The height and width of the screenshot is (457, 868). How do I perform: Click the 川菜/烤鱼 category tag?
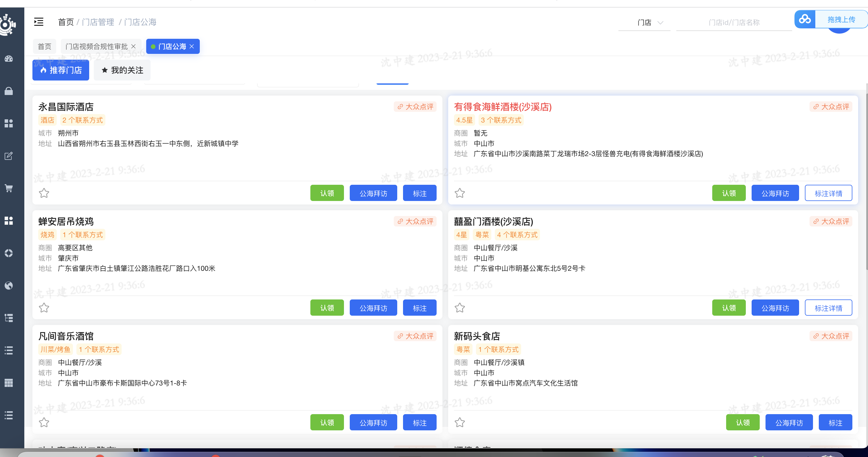(55, 349)
